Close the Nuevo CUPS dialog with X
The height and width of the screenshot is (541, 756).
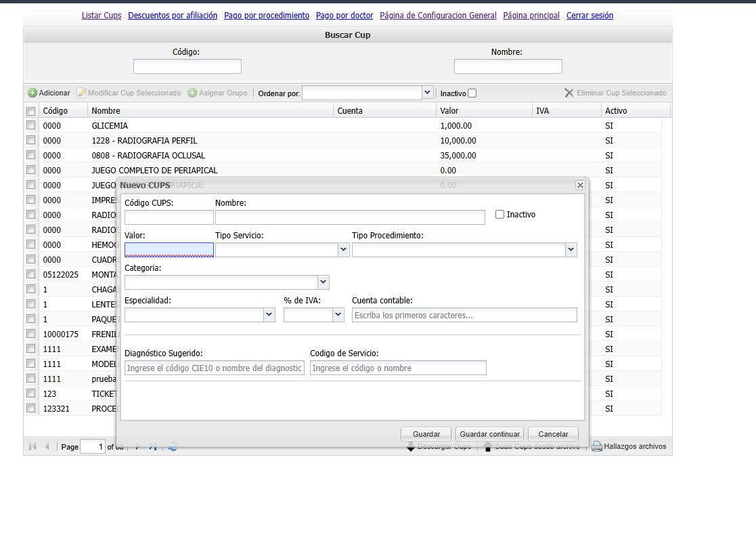580,185
